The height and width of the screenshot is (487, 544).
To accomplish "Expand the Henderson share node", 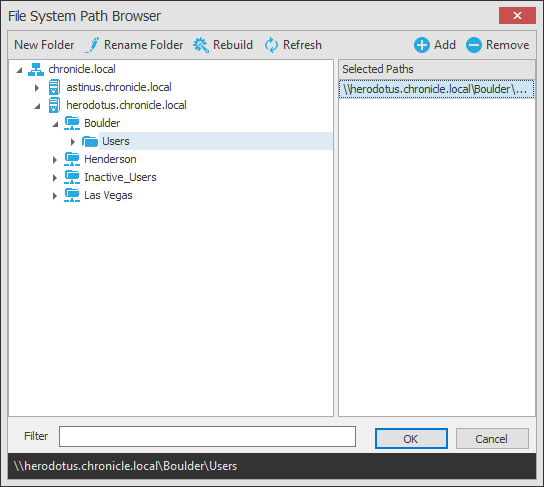I will (55, 160).
